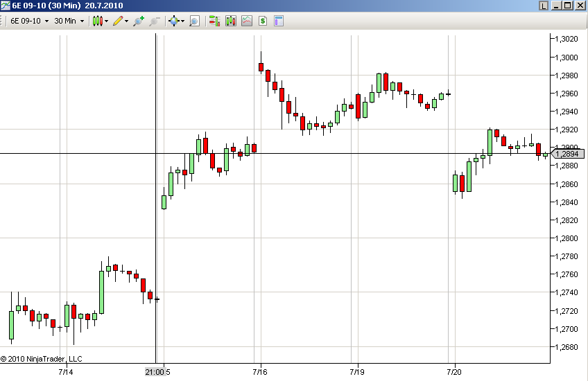Click the candlestick chart style icon
This screenshot has height=381, width=588.
point(98,21)
